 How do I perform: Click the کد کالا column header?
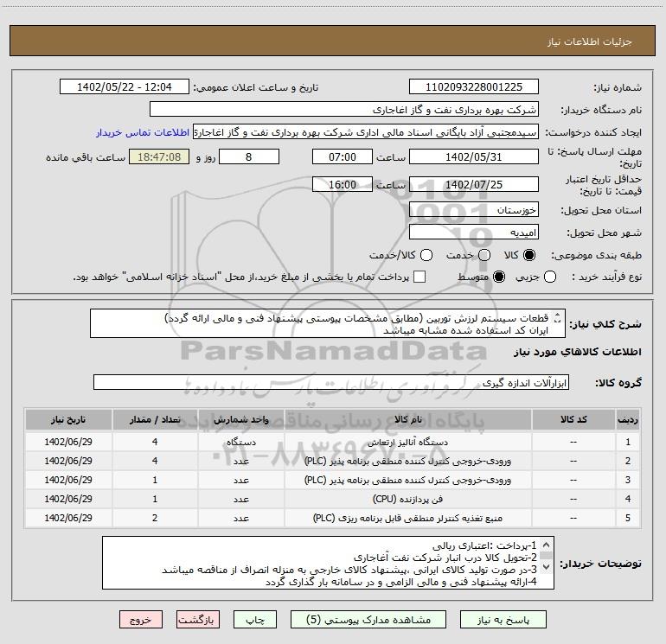(x=573, y=419)
